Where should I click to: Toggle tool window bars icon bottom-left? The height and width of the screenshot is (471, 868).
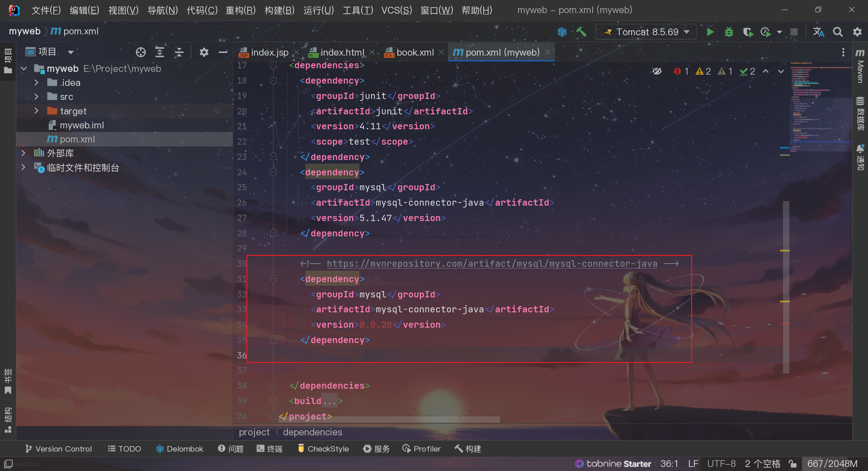pos(8,464)
